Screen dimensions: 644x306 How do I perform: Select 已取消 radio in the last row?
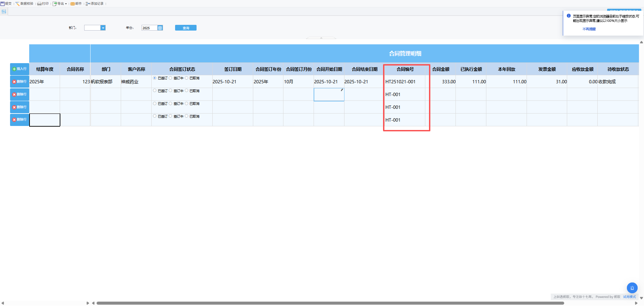pyautogui.click(x=187, y=116)
